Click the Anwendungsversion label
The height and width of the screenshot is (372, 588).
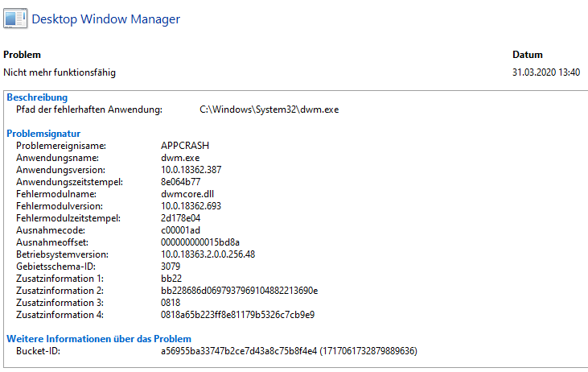pyautogui.click(x=60, y=170)
